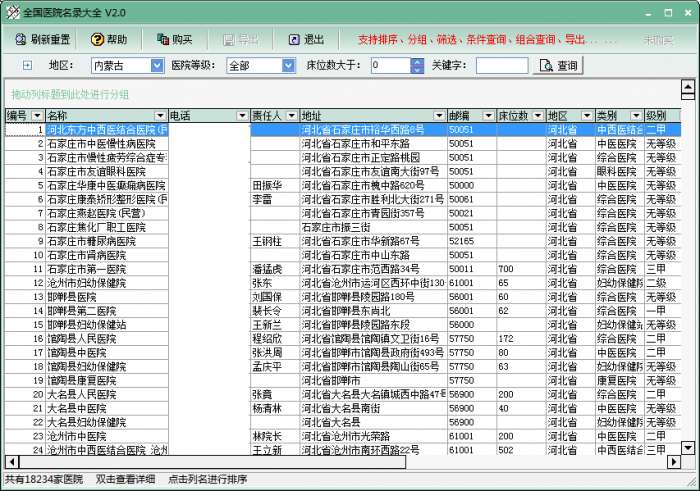Select row 沧州市中医院
The height and width of the screenshot is (491, 700).
click(343, 436)
